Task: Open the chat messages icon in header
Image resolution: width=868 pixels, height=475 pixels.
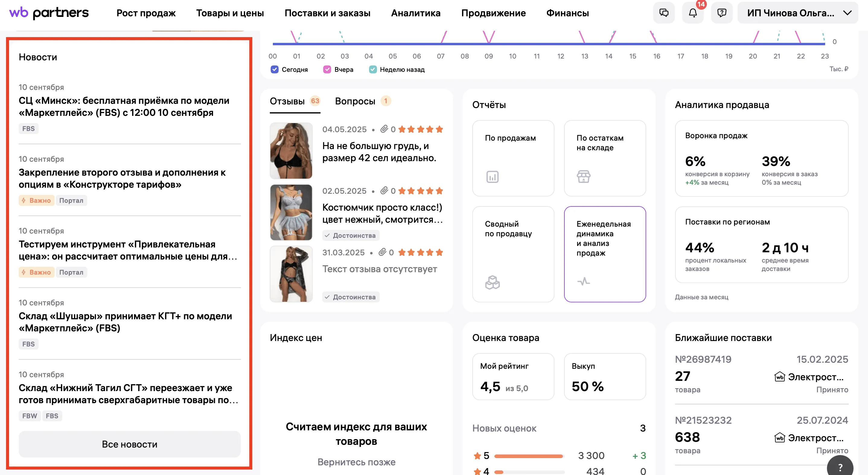Action: [663, 13]
